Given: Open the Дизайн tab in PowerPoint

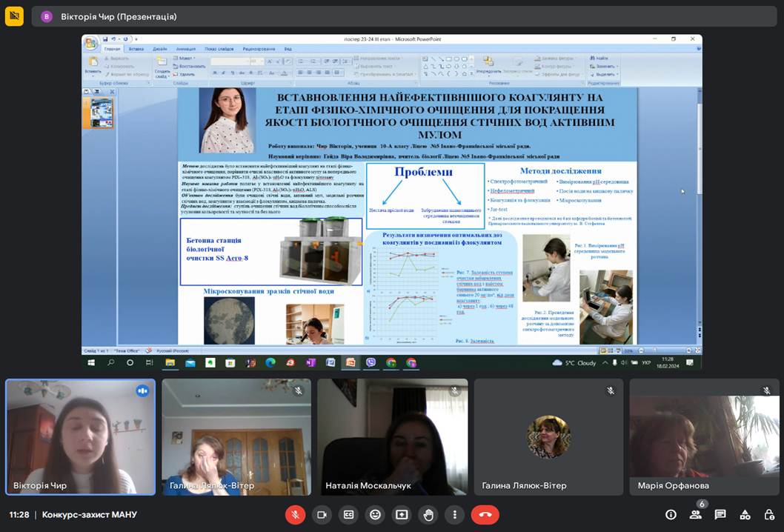Looking at the screenshot, I should [x=160, y=49].
